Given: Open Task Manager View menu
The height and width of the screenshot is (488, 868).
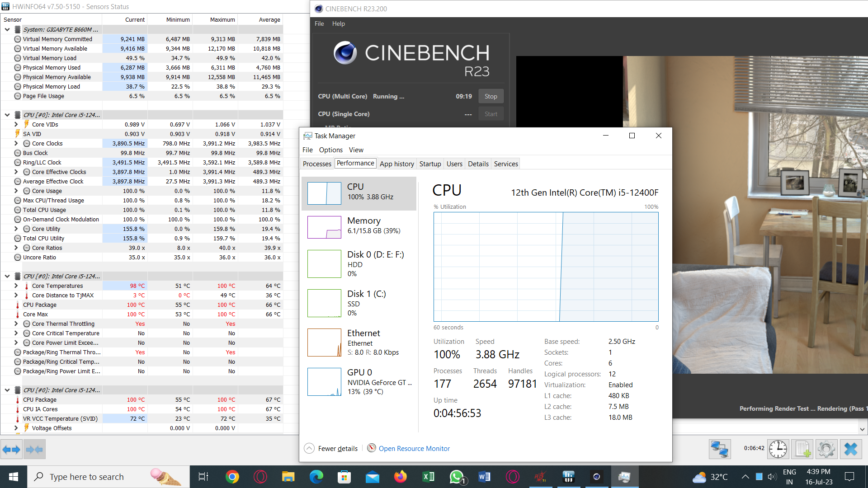Looking at the screenshot, I should coord(356,150).
